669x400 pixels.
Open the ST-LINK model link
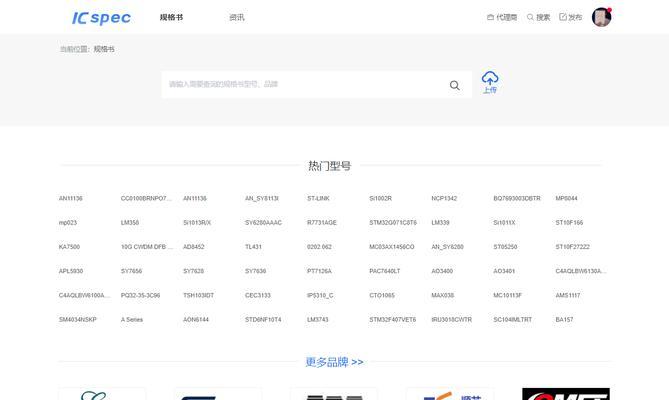pyautogui.click(x=318, y=198)
